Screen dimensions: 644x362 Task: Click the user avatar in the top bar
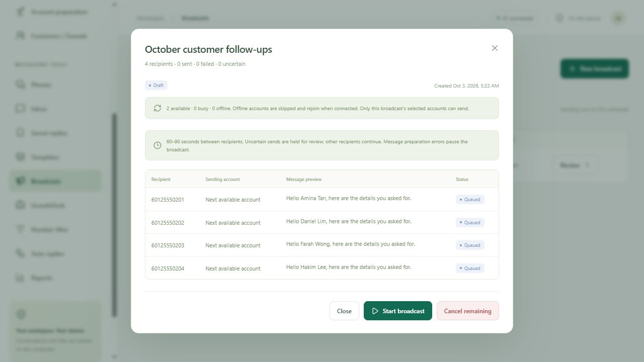[618, 18]
